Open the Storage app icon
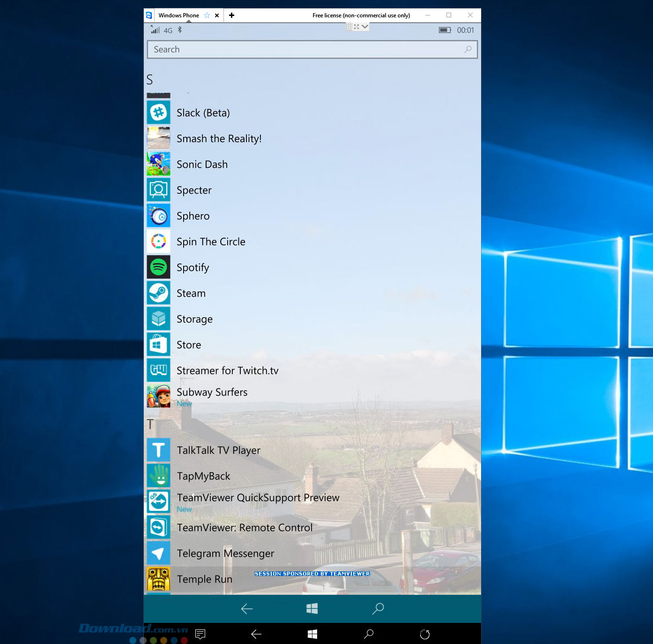 click(x=158, y=319)
